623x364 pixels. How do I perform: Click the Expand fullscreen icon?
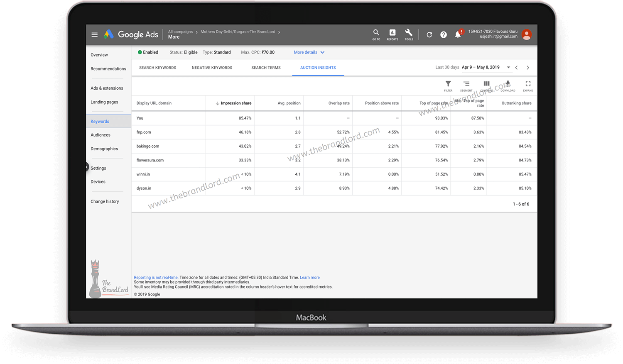click(528, 86)
